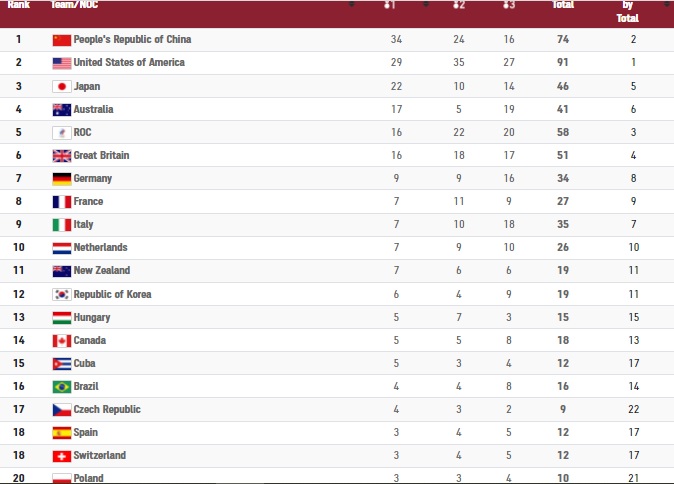Click the People's Republic of China flag

click(61, 40)
